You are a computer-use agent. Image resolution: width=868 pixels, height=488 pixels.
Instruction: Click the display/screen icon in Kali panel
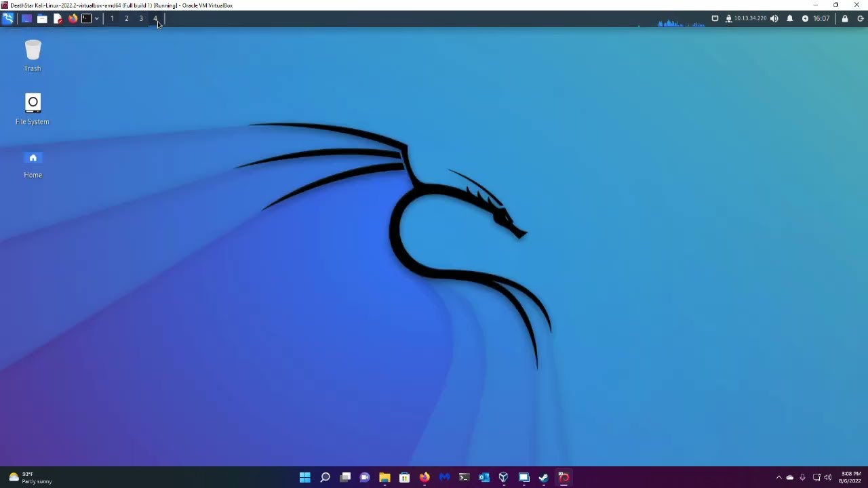(715, 19)
